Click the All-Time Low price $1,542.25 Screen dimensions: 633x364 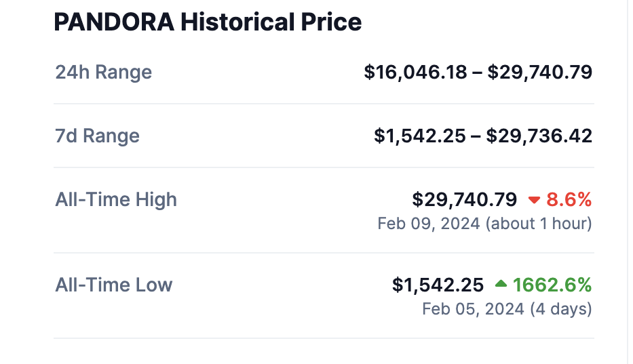click(438, 285)
